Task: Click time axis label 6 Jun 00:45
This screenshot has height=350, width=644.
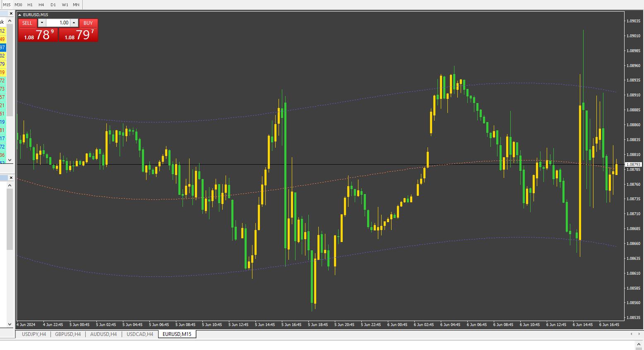Action: click(397, 325)
